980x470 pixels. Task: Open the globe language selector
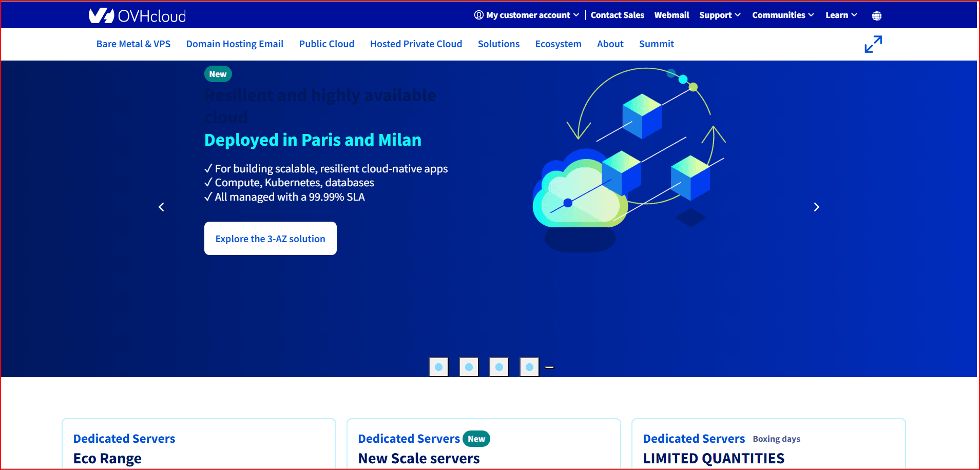pyautogui.click(x=876, y=16)
